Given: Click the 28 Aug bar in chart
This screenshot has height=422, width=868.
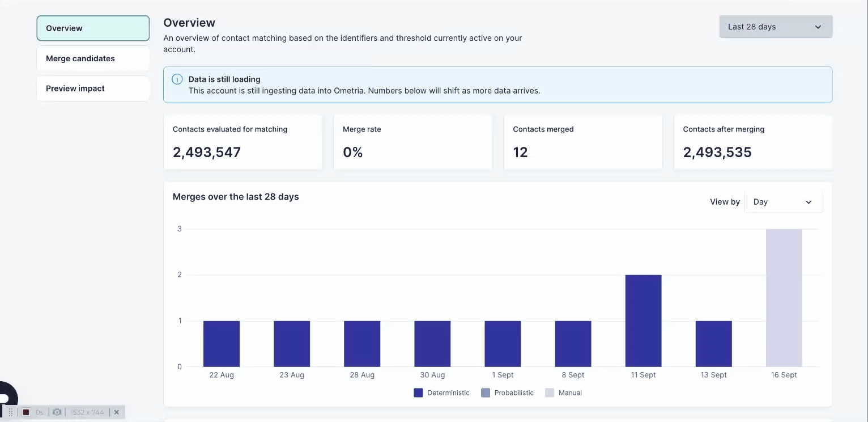Looking at the screenshot, I should tap(362, 344).
